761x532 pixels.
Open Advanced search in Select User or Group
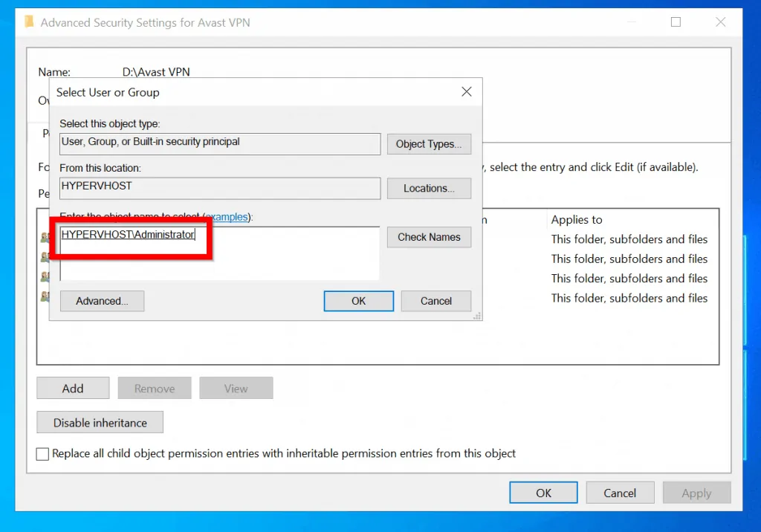coord(102,301)
